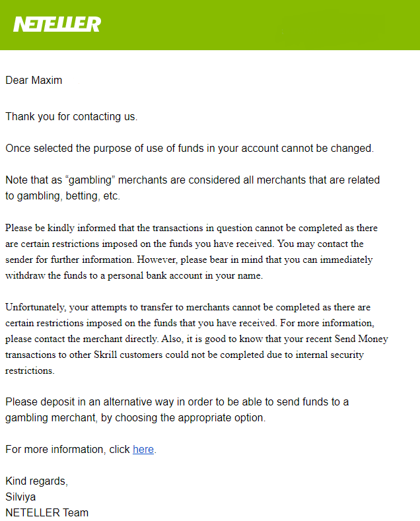Click the empty green header banner area

click(x=259, y=25)
